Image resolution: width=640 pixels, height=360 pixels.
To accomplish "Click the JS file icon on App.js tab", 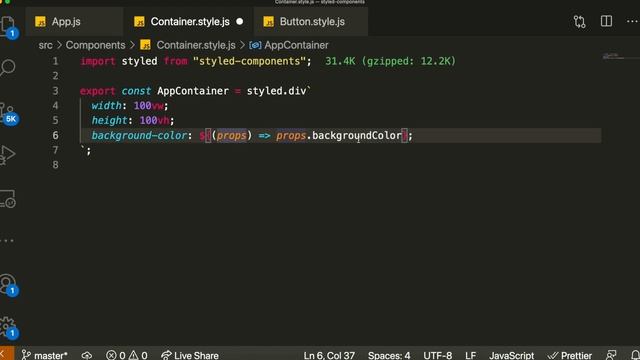I will pos(40,22).
